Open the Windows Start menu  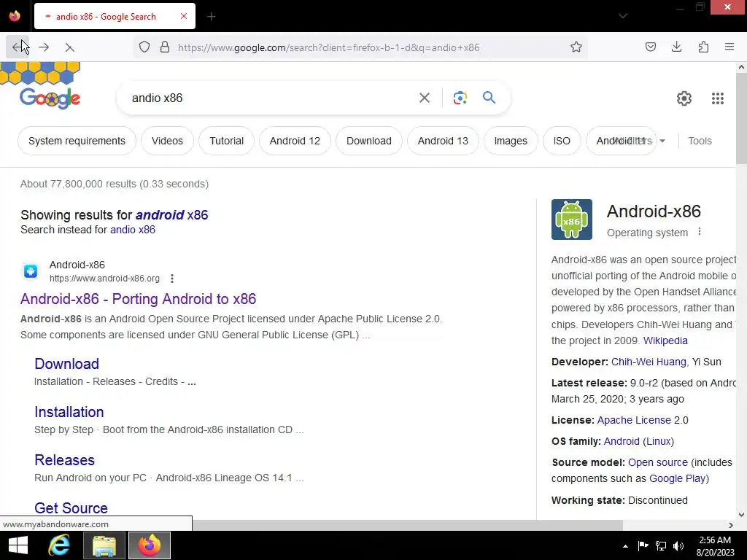(18, 545)
